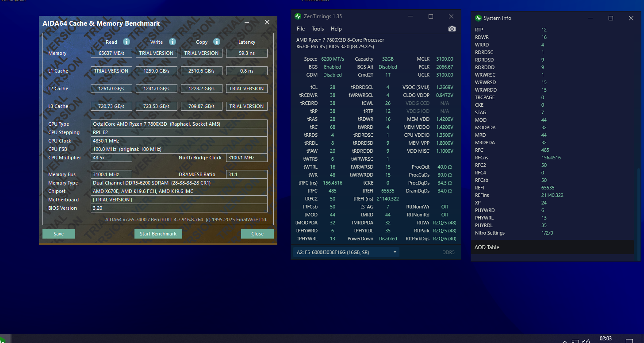Click the CPU Stepping field RPL-B2

(x=179, y=132)
